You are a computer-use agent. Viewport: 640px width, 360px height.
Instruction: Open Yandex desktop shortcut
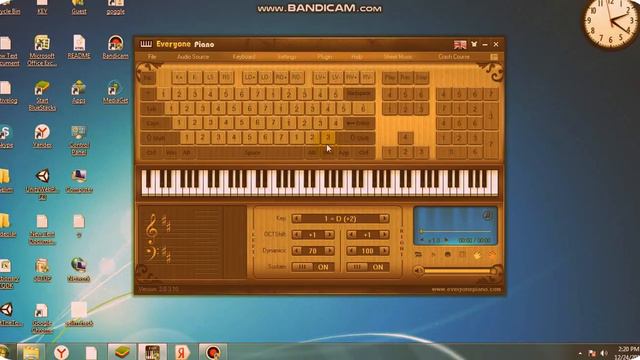pyautogui.click(x=42, y=136)
